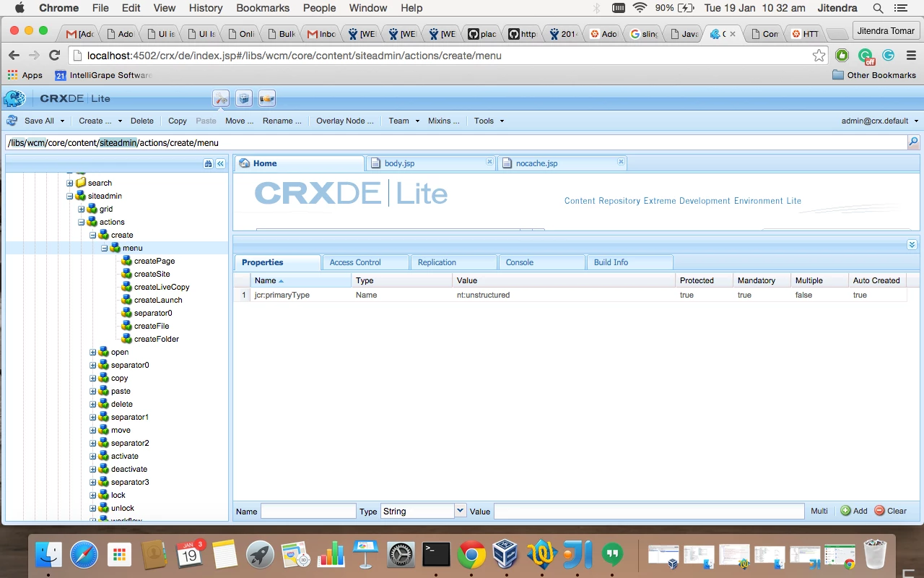Click the tree sync icon in navigator header
Image resolution: width=924 pixels, height=578 pixels.
pos(209,164)
